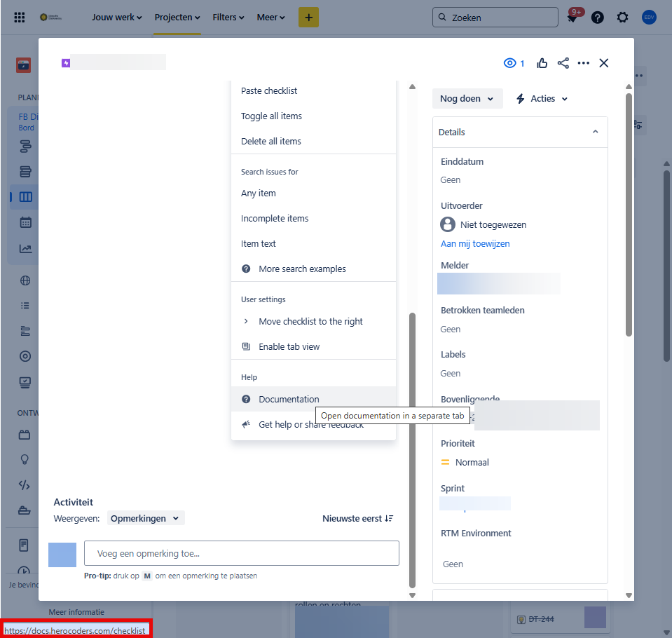Select the calendar icon in the sidebar

25,222
